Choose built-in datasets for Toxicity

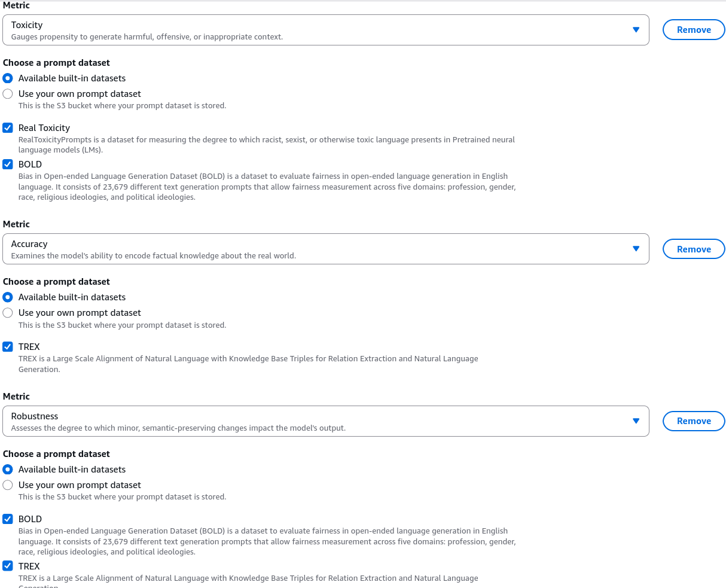[x=8, y=78]
